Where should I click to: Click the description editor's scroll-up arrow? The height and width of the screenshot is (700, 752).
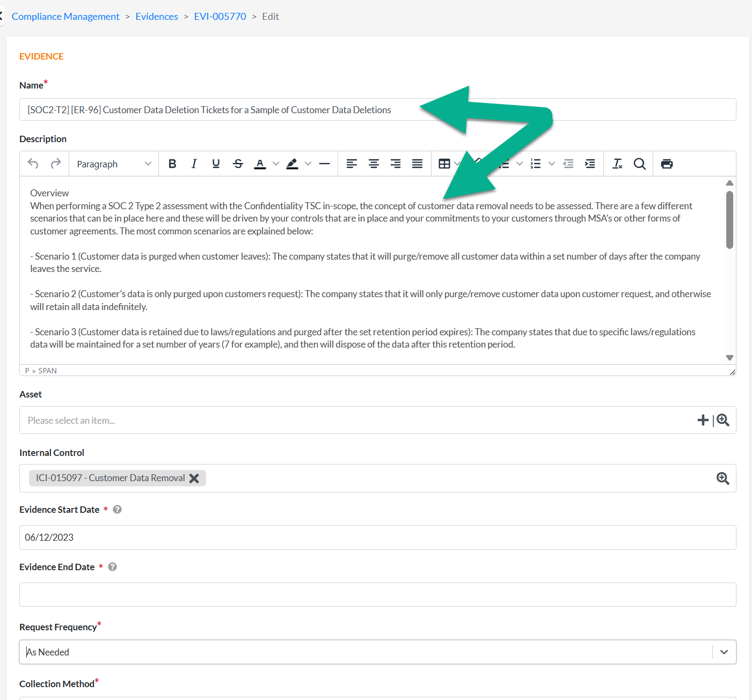[729, 183]
